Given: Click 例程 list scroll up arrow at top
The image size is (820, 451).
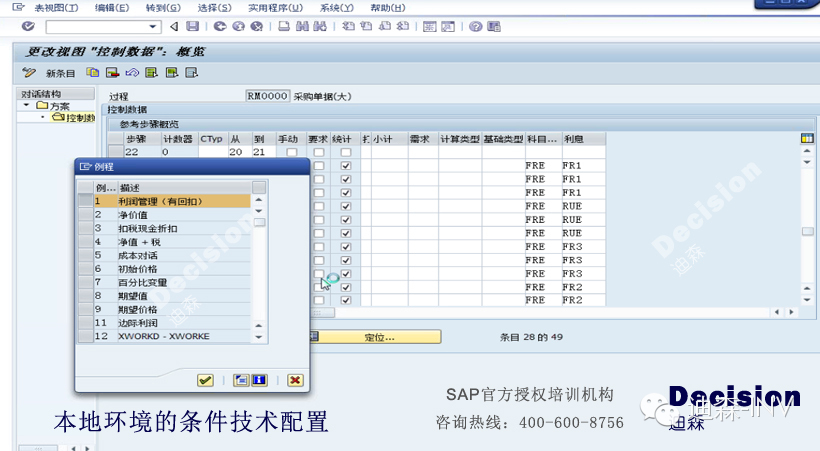Looking at the screenshot, I should (259, 200).
